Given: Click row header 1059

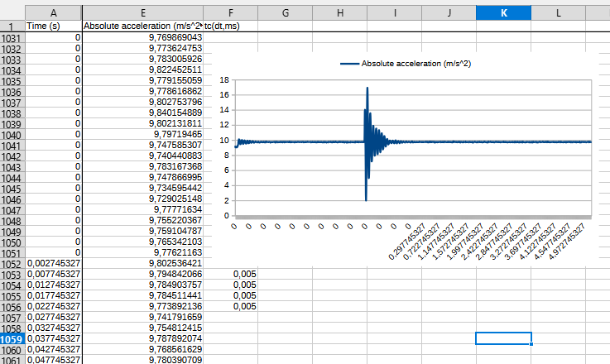Looking at the screenshot, I should click(x=12, y=338).
